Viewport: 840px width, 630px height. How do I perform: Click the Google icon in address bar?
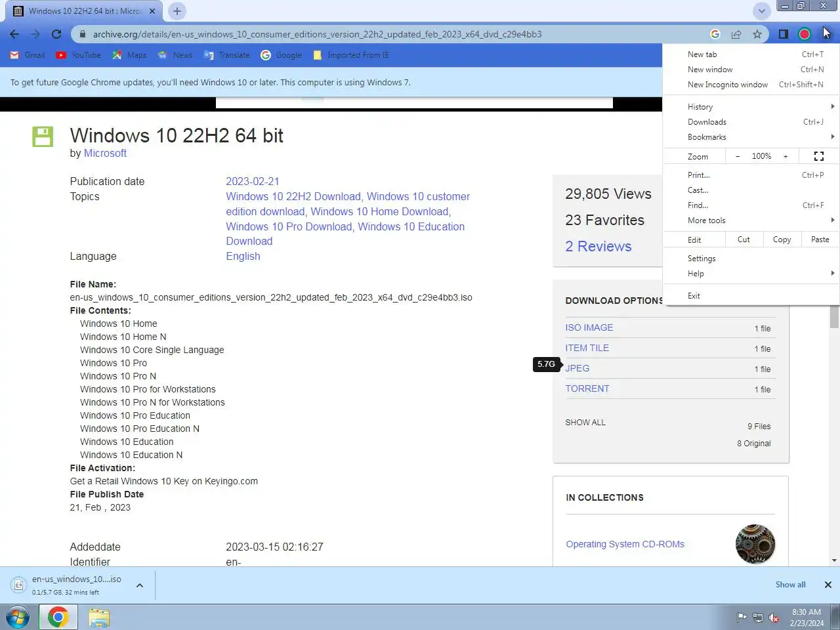tap(715, 34)
